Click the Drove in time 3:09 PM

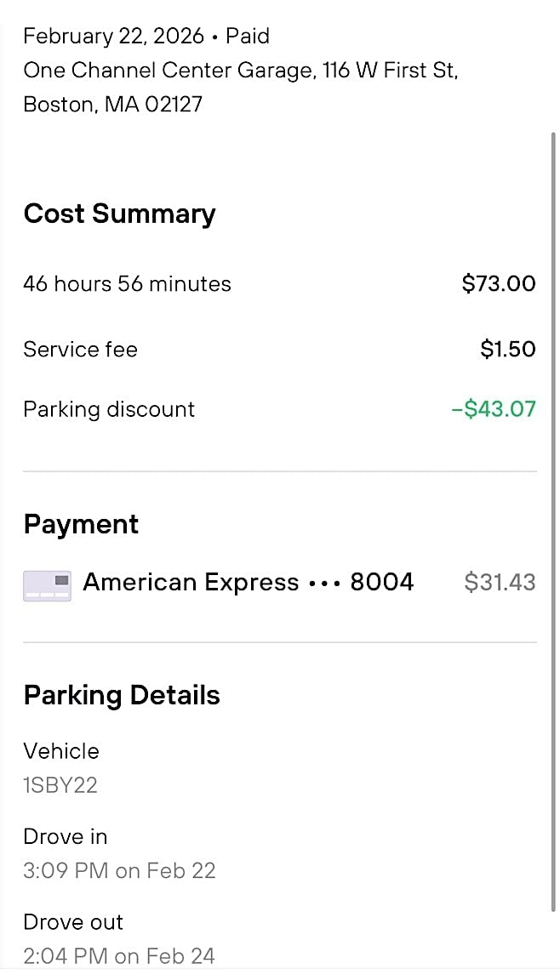119,871
